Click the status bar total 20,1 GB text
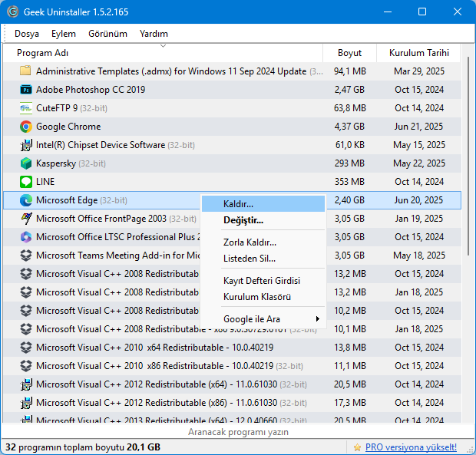476x455 pixels. pos(144,447)
